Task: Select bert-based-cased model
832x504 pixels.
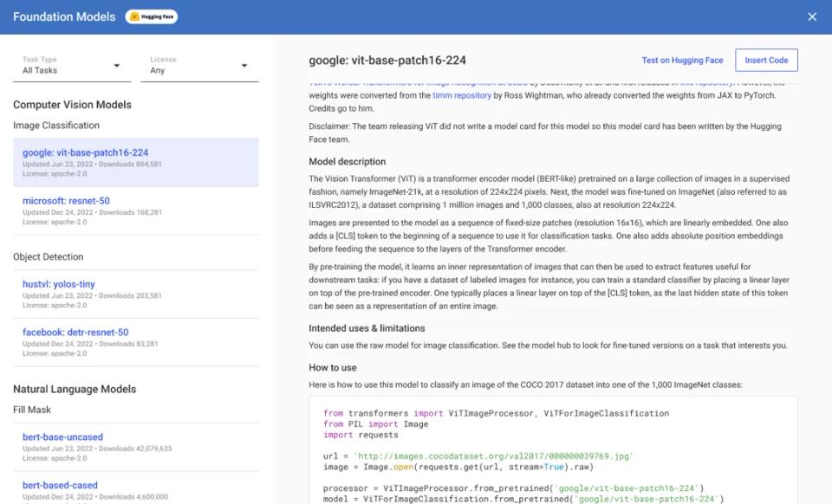Action: click(136, 488)
